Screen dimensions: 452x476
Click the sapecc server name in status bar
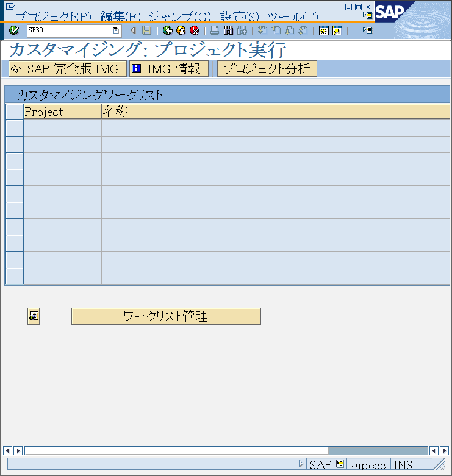[368, 465]
